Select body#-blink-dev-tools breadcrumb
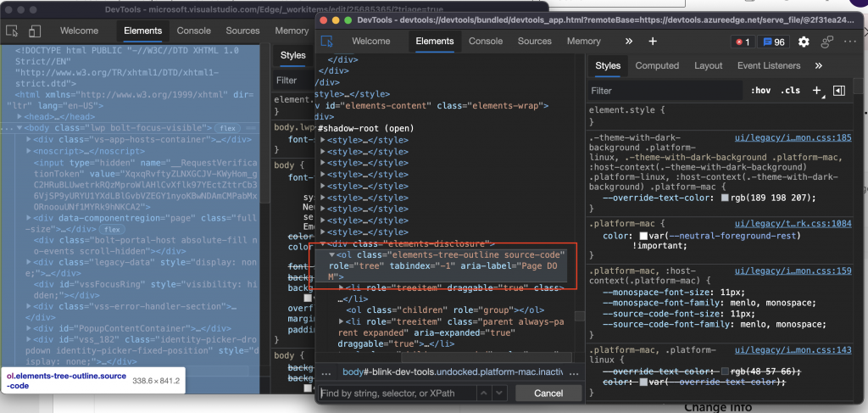Viewport: 868px width, 413px height. point(451,372)
